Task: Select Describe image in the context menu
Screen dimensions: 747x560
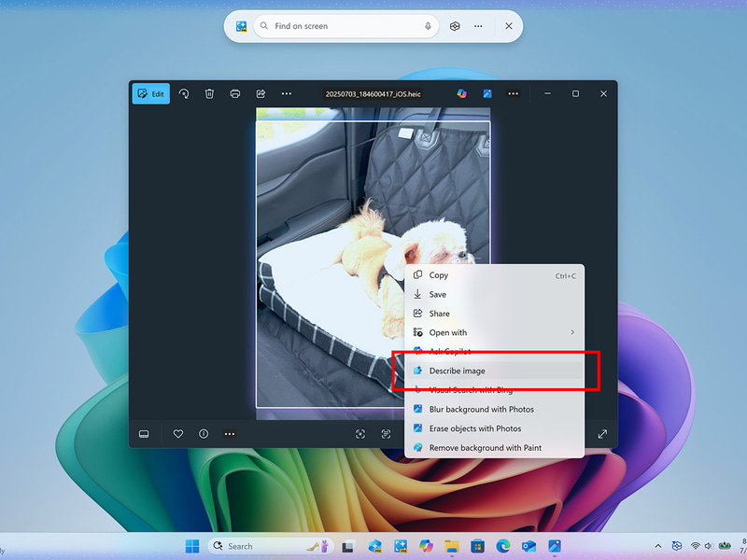Action: point(495,371)
